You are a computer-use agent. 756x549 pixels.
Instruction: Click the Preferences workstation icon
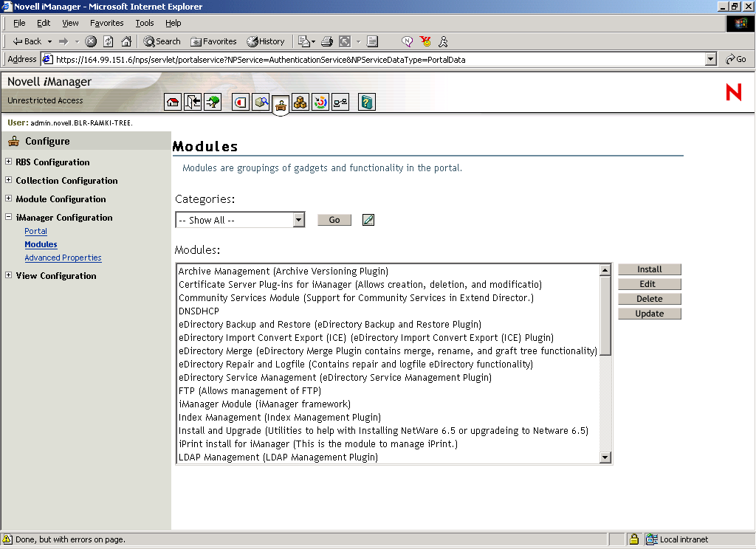pos(340,102)
